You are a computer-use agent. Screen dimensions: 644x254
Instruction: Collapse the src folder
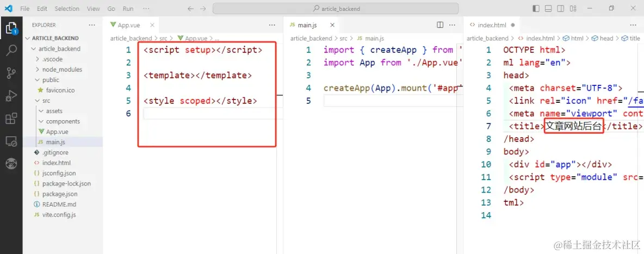63,100
